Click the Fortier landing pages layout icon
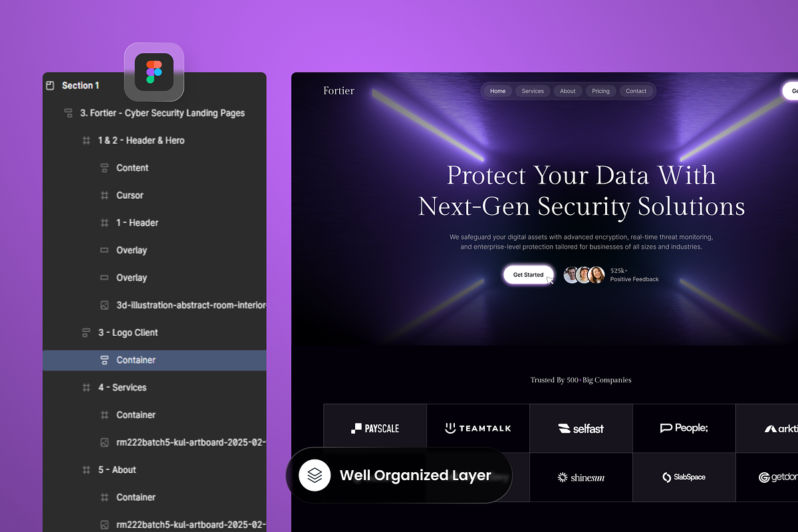The height and width of the screenshot is (532, 798). coord(68,113)
